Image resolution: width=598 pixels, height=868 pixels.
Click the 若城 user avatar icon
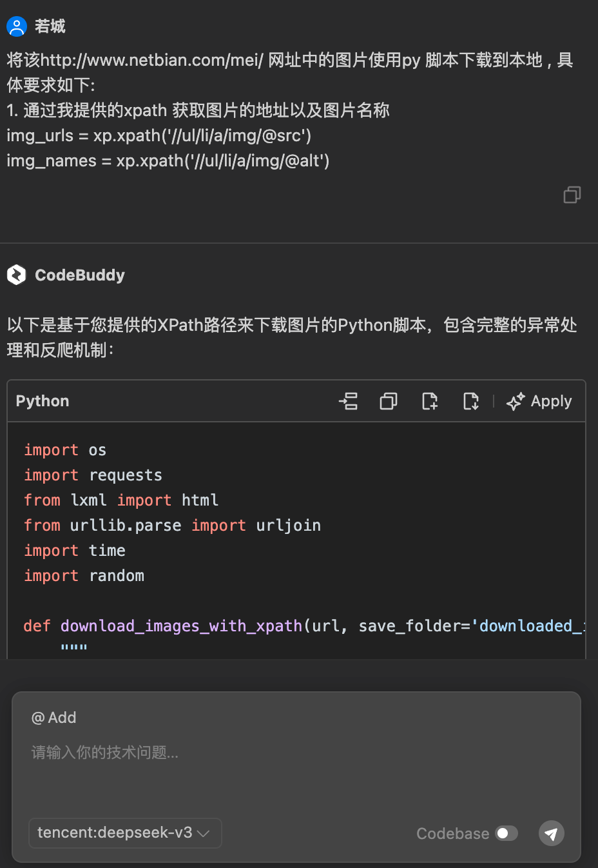tap(16, 26)
